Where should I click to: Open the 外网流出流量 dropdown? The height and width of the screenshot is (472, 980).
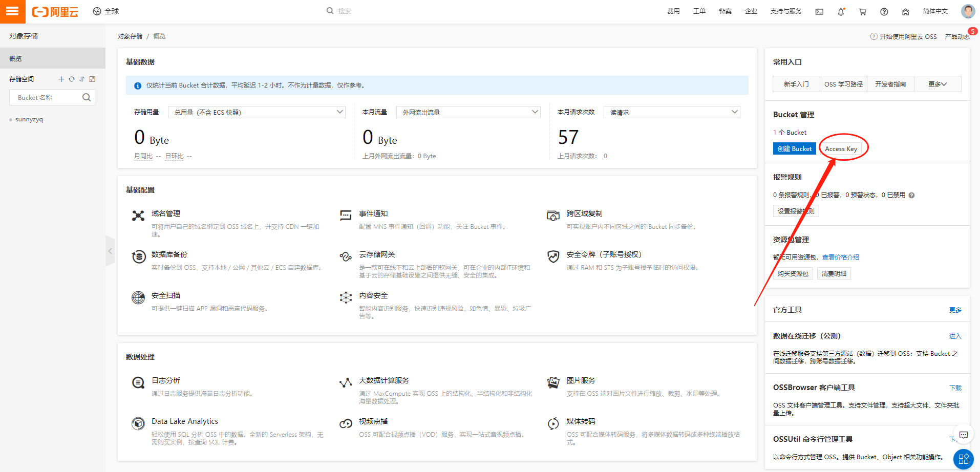point(468,112)
